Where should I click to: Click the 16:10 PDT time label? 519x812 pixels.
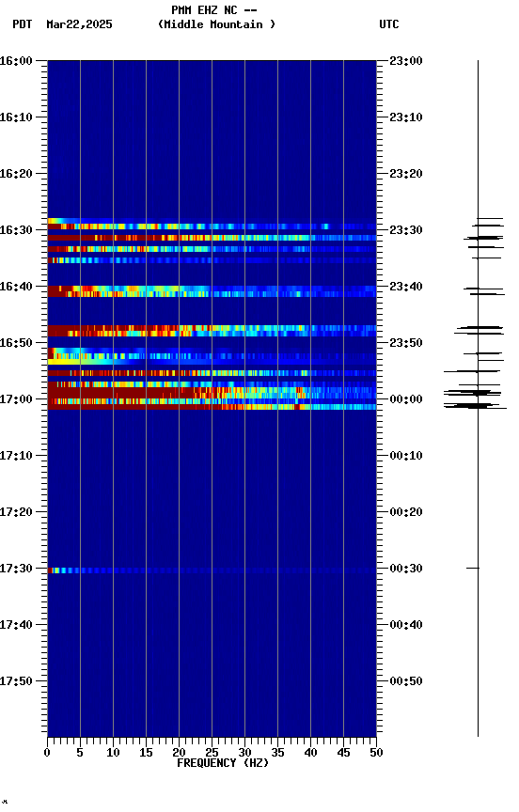(x=16, y=117)
